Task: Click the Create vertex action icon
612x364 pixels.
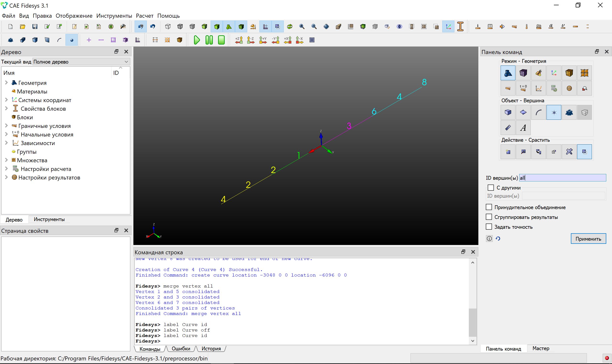Action: point(508,152)
